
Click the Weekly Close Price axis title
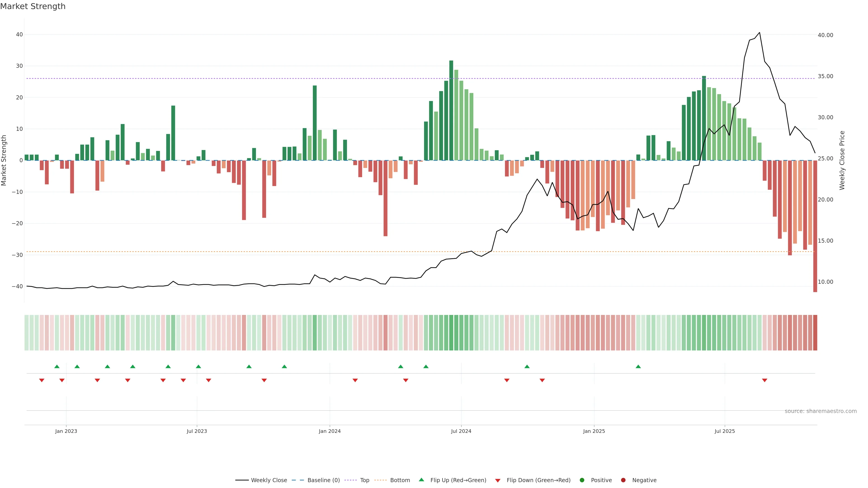coord(842,160)
